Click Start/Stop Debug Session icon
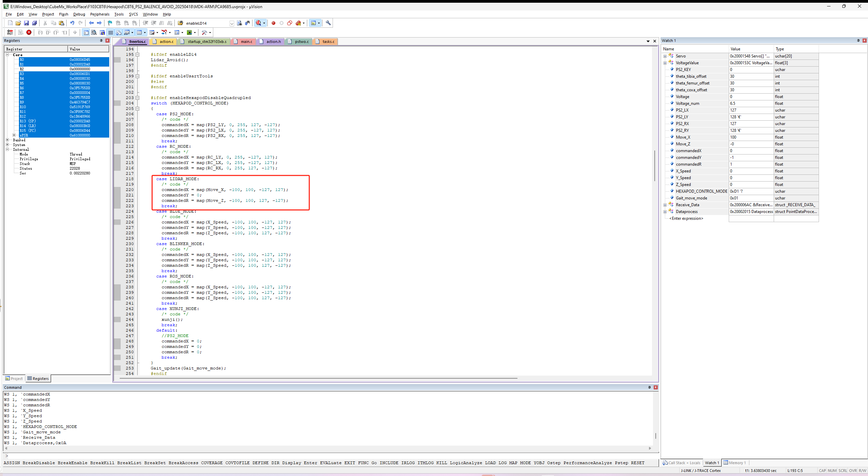Image resolution: width=868 pixels, height=476 pixels. pos(259,23)
